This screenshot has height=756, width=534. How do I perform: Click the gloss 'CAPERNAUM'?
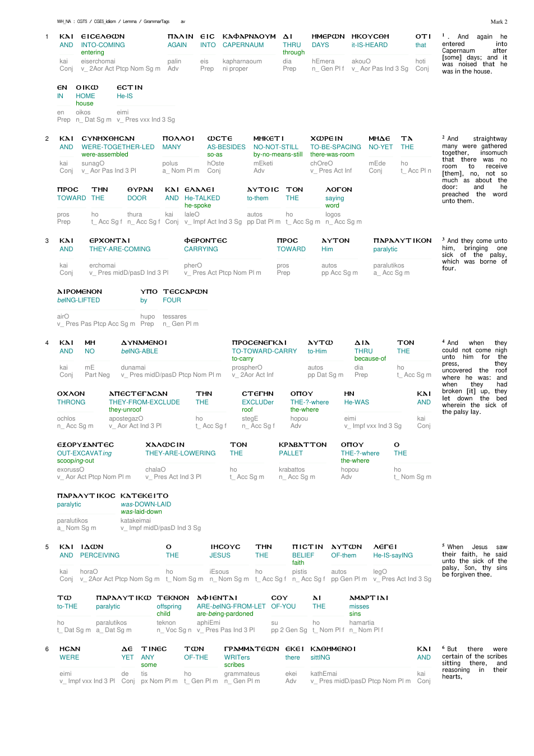click(x=243, y=45)
